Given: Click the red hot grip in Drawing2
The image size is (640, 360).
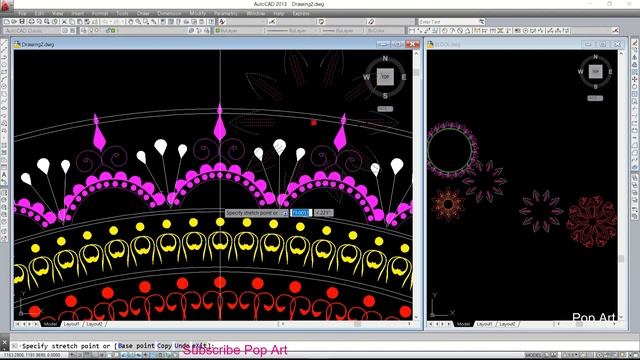Looking at the screenshot, I should 313,122.
